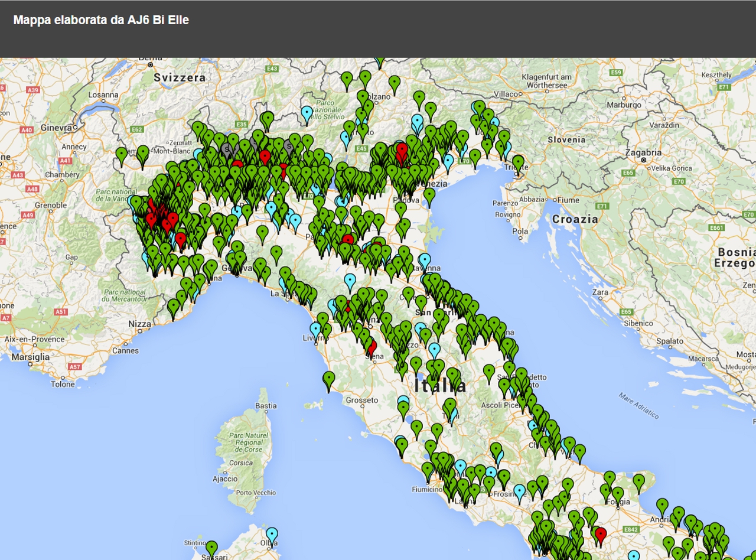Click the 'Croazia' country label
This screenshot has height=560, width=756.
point(575,219)
